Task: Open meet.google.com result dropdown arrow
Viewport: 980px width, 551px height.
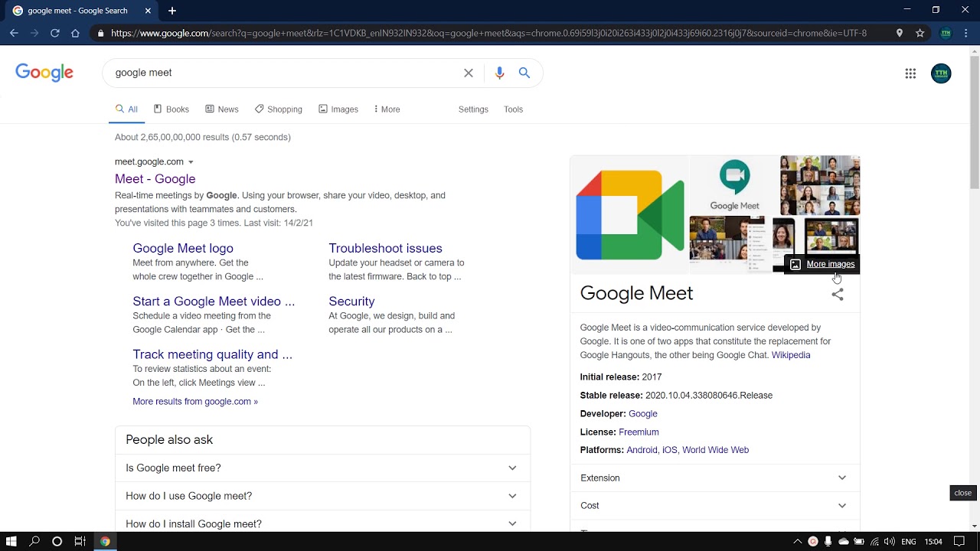Action: coord(191,162)
